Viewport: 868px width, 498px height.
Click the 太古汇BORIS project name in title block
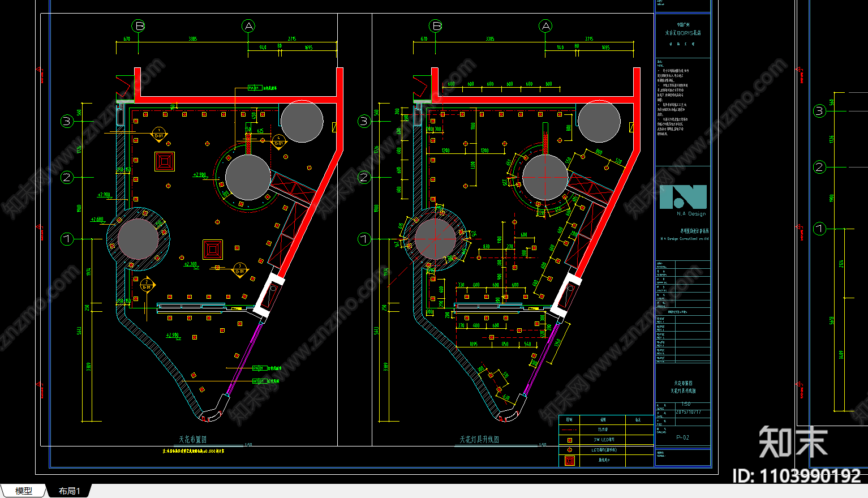click(x=683, y=33)
